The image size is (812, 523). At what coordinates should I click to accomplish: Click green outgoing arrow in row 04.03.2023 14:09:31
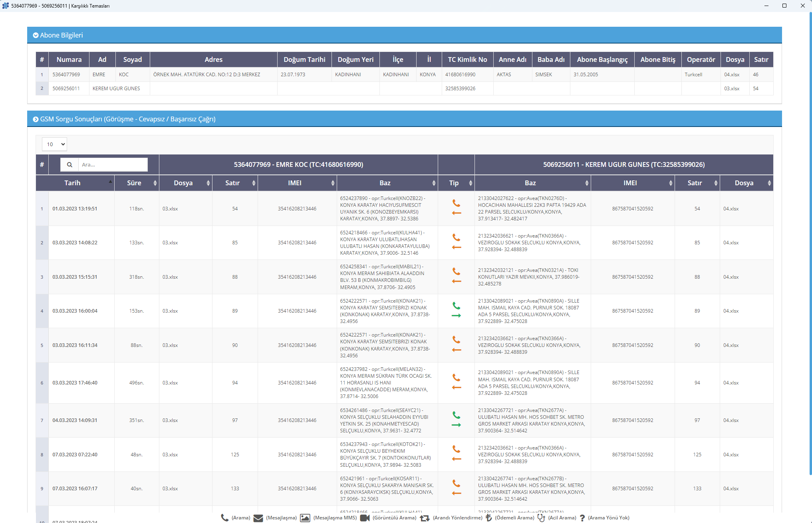(x=457, y=425)
